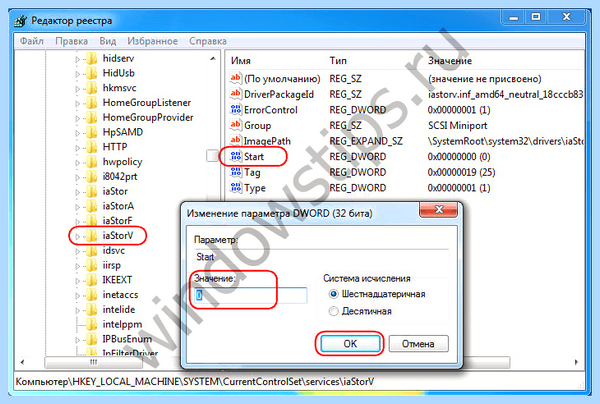Expand the iaStorV tree node

(78, 236)
